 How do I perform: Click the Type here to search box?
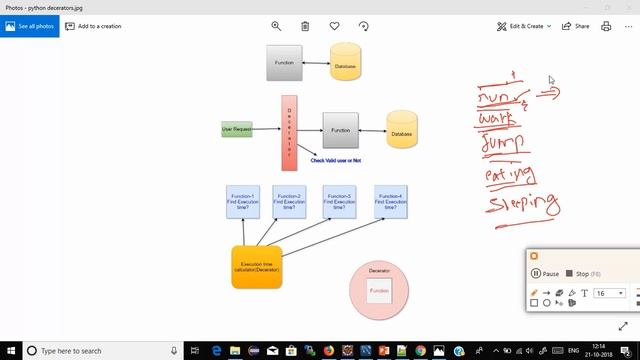coord(103,351)
